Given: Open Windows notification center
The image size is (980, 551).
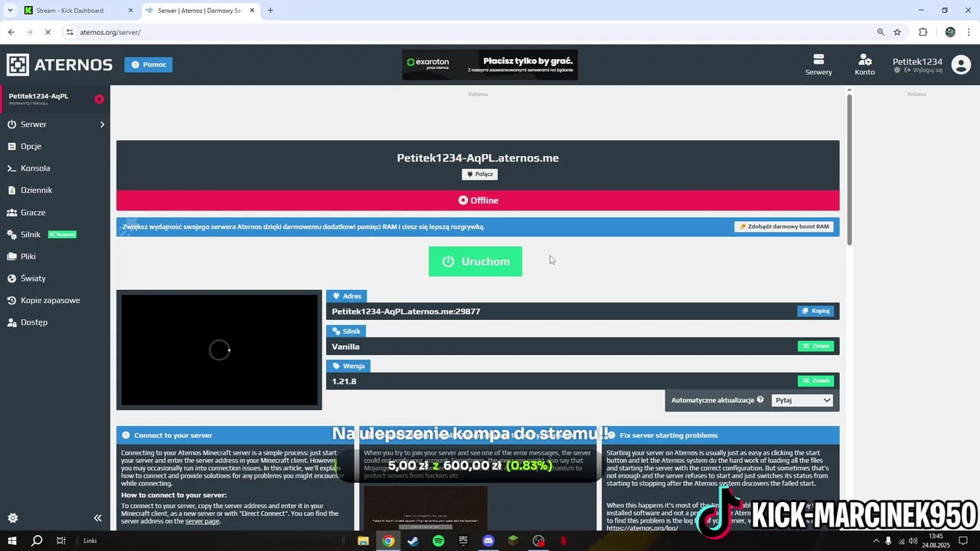Looking at the screenshot, I should point(964,540).
